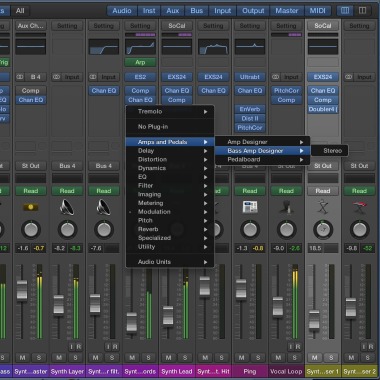Enable input monitoring on Synth Layer
380x380 pixels.
(71, 347)
